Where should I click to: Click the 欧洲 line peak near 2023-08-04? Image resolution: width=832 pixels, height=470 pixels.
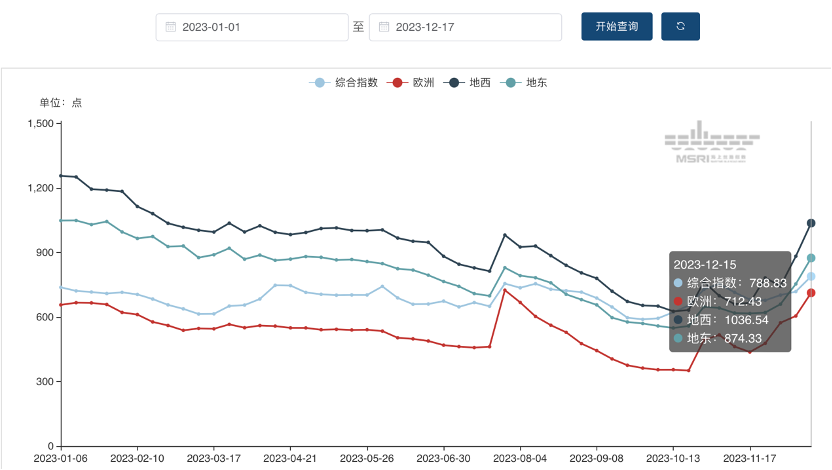505,290
